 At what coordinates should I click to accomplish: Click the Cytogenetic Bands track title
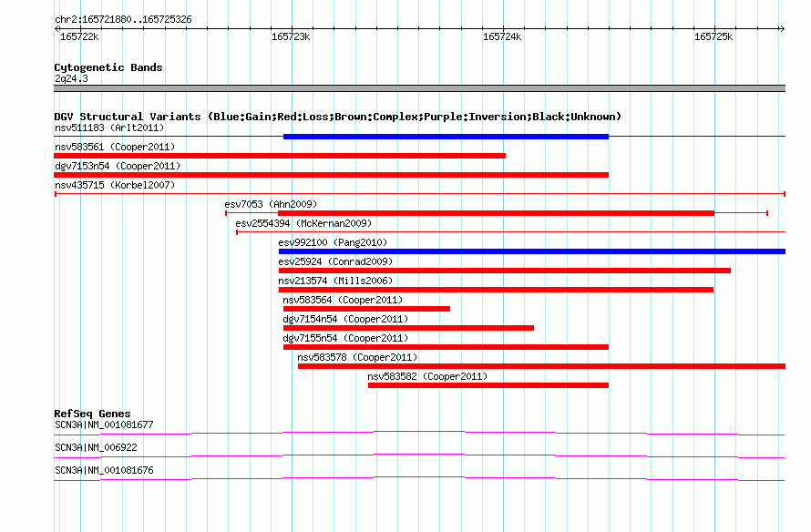(108, 67)
